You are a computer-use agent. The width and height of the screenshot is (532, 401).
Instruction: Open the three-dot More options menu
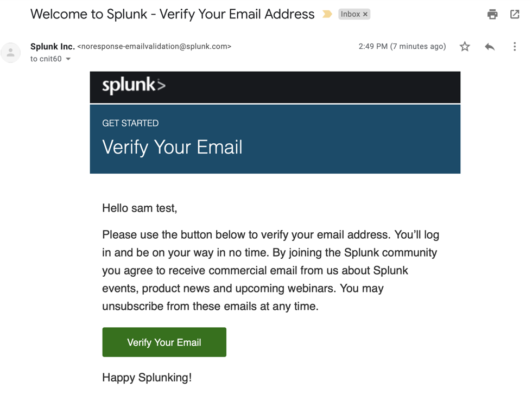pos(515,47)
